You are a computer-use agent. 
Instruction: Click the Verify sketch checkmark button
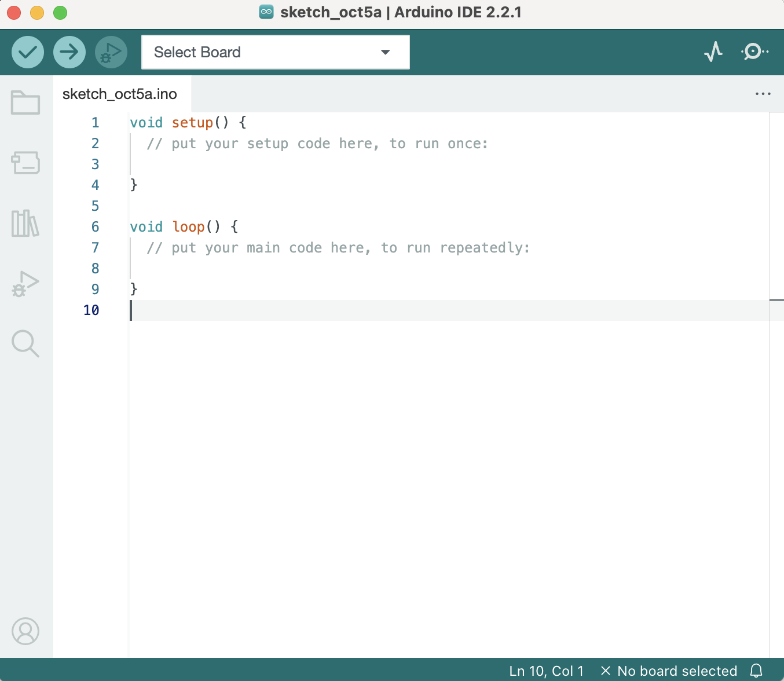click(28, 52)
